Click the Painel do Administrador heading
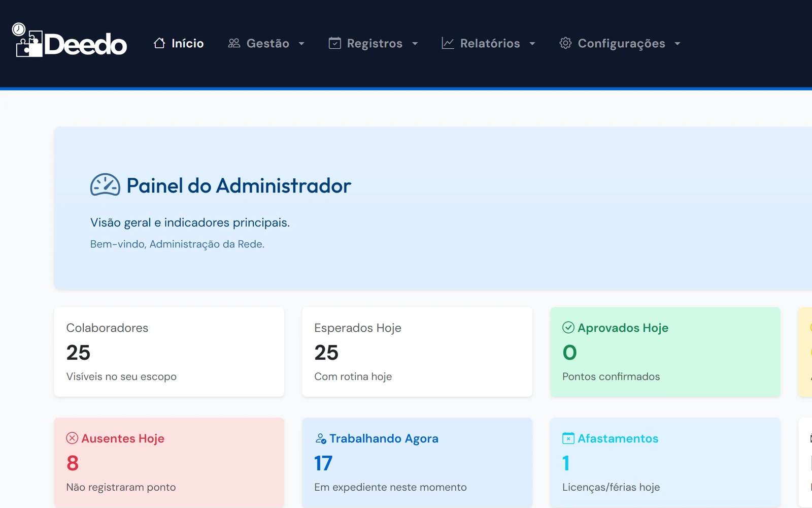The height and width of the screenshot is (508, 812). [x=239, y=185]
